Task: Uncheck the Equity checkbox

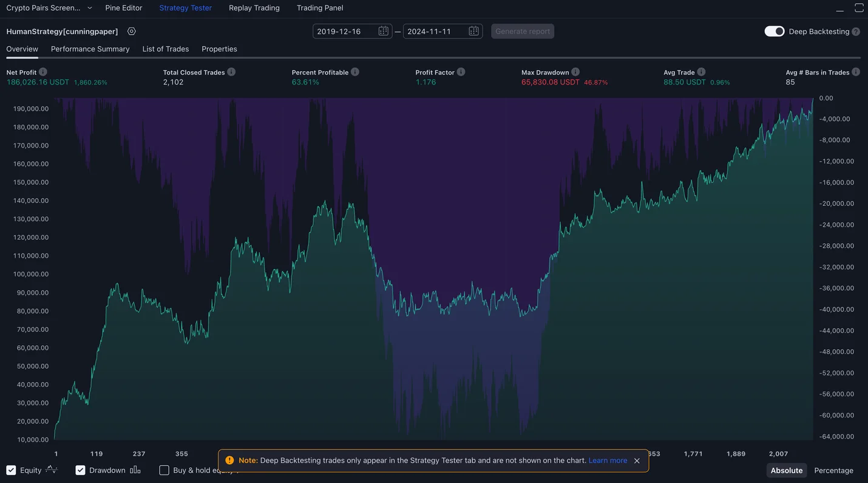Action: 11,470
